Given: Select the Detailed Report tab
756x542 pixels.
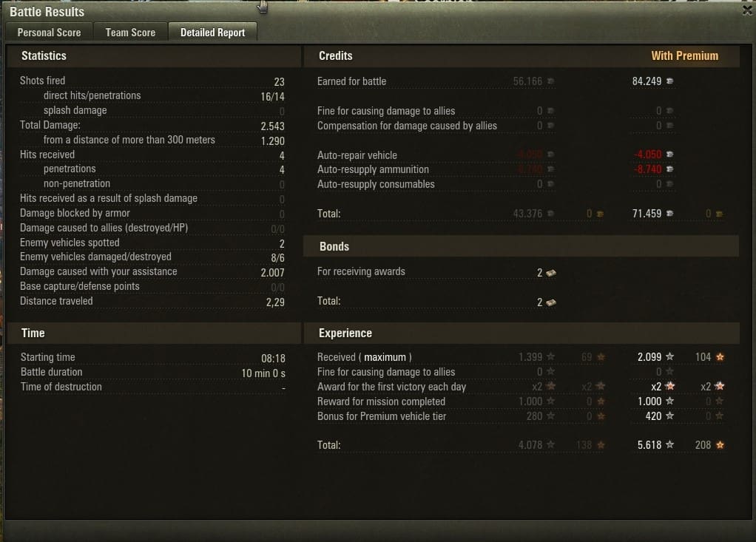Looking at the screenshot, I should [212, 33].
